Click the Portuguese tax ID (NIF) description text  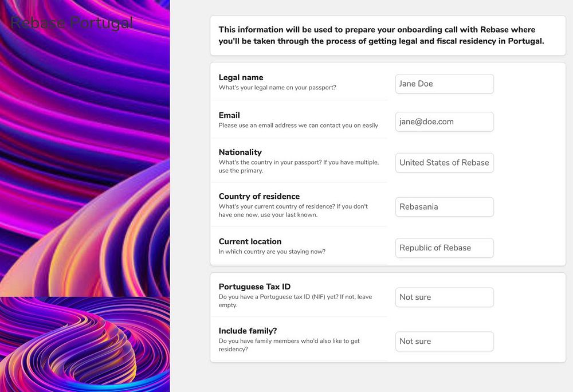point(295,301)
